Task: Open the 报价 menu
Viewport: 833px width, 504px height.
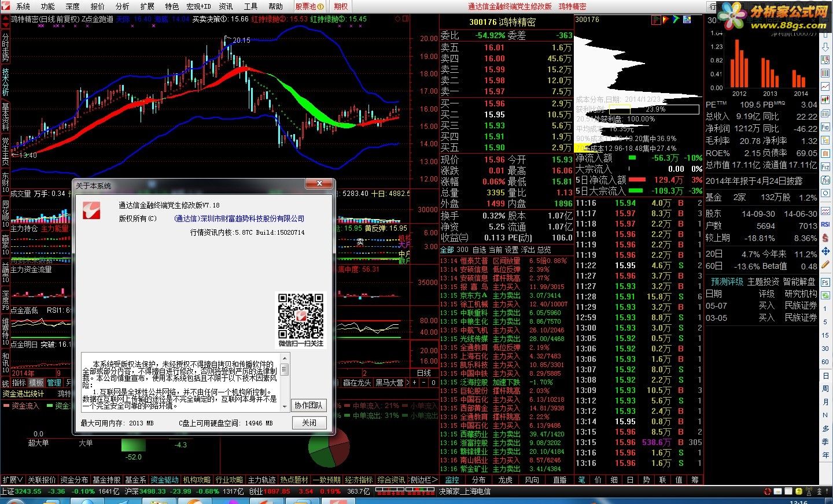Action: [x=98, y=6]
